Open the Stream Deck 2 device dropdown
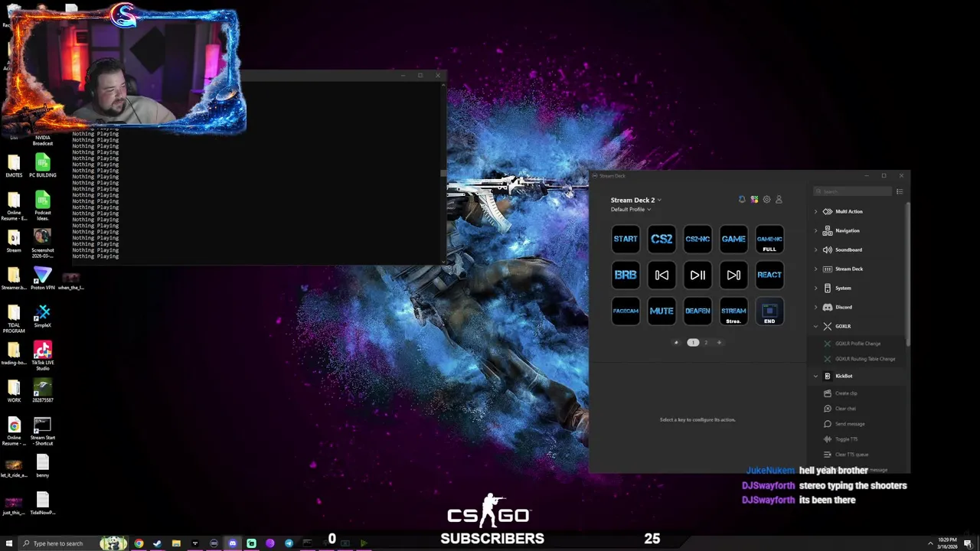 point(636,200)
